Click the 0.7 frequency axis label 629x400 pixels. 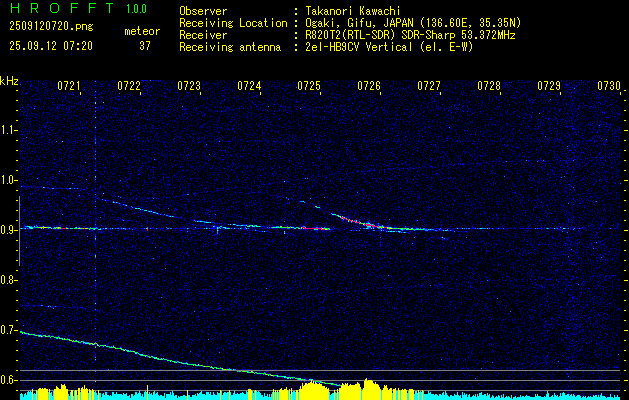tap(10, 330)
